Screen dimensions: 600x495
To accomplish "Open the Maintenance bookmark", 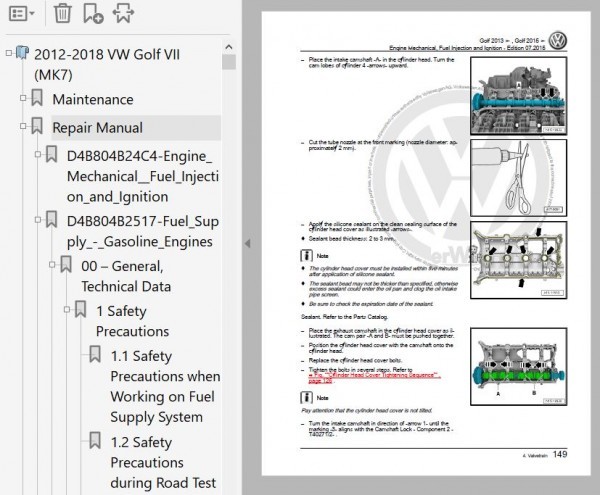I will tap(93, 99).
